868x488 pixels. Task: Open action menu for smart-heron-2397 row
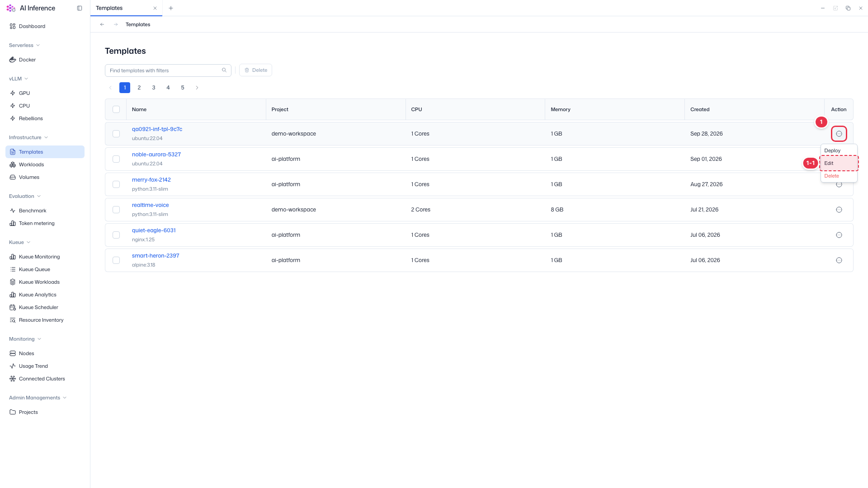click(x=839, y=260)
